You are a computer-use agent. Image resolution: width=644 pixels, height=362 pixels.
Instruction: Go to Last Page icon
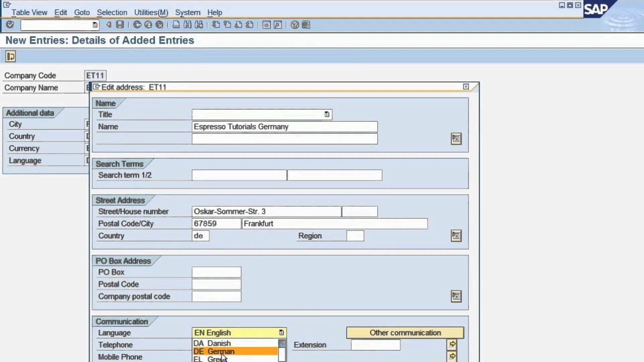[x=249, y=25]
